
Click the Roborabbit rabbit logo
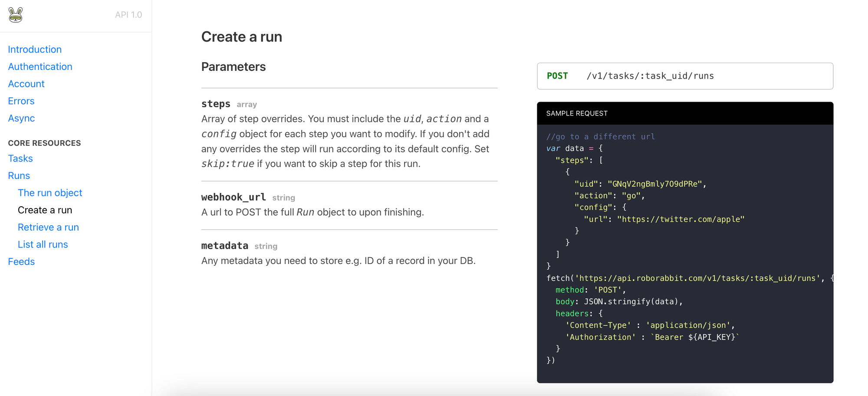pos(16,15)
